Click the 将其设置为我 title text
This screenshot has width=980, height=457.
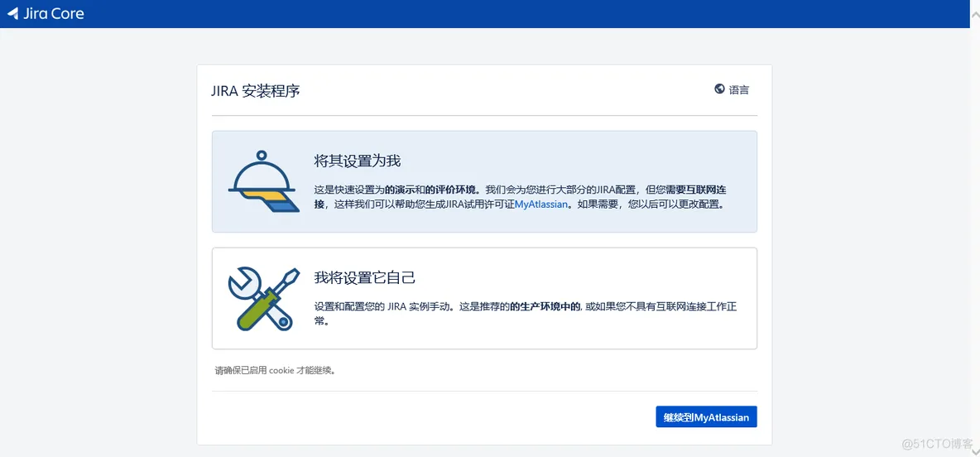pos(357,161)
